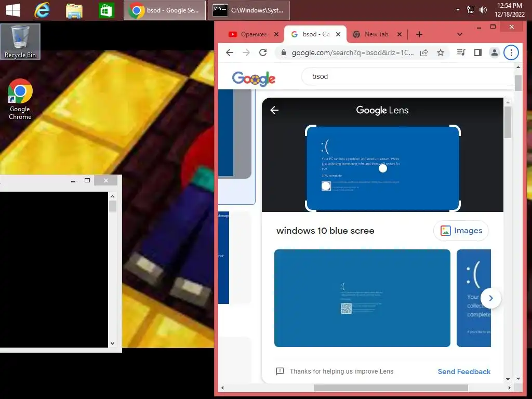Send Feedback about Lens
532x399 pixels.
[464, 371]
